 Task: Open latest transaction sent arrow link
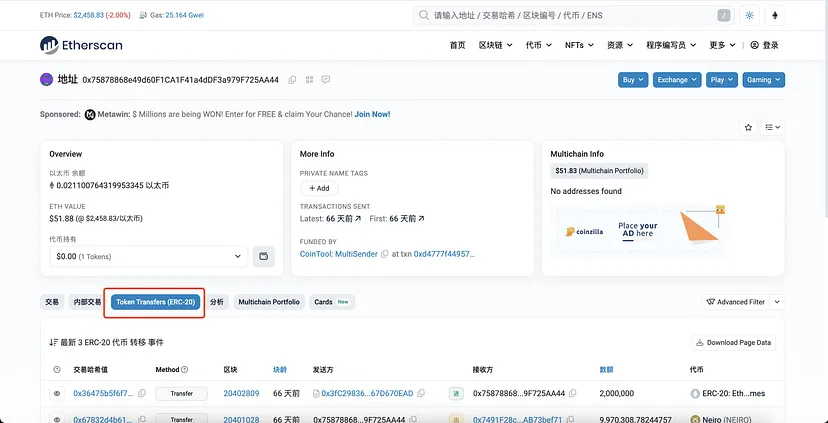click(x=357, y=218)
